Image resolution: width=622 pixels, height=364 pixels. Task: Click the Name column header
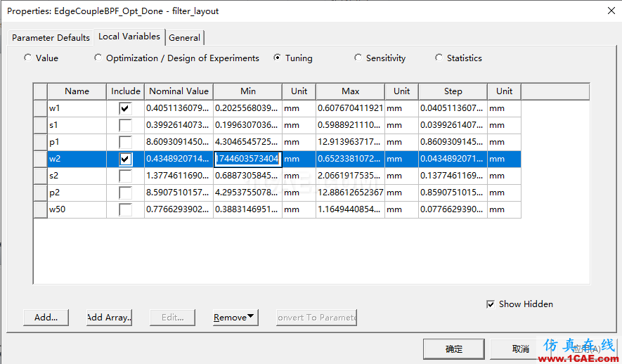(77, 91)
